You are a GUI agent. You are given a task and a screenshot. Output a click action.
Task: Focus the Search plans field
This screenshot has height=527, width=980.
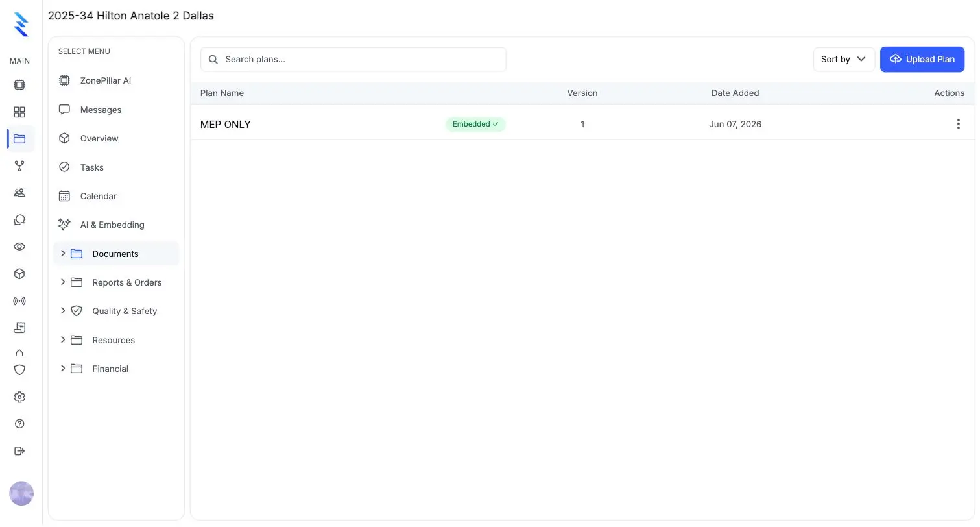[x=353, y=59]
